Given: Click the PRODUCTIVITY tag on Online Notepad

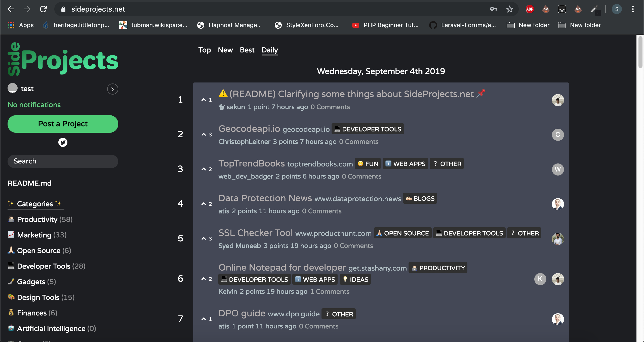Looking at the screenshot, I should tap(438, 268).
